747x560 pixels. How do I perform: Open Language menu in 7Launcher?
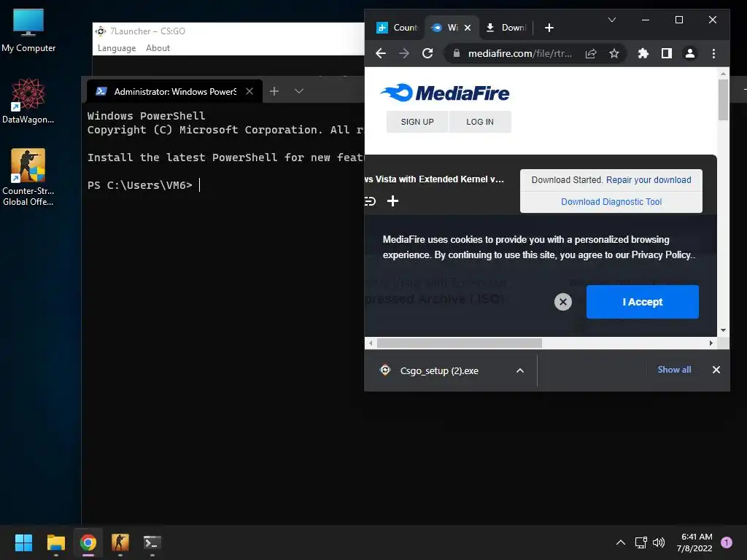coord(117,48)
